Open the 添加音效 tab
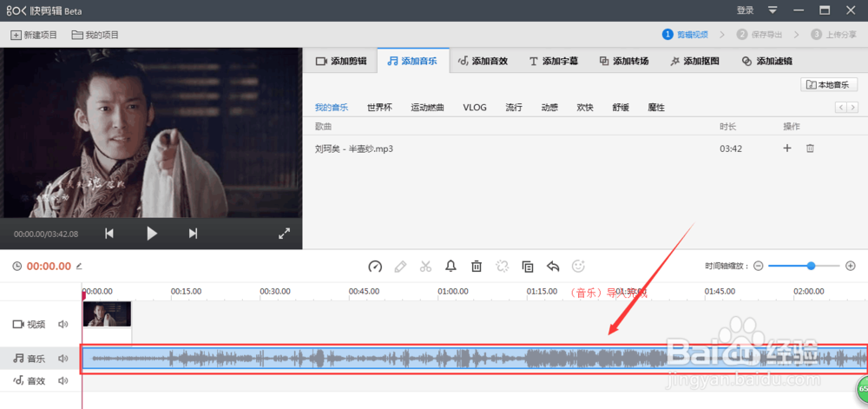This screenshot has width=868, height=409. point(483,61)
